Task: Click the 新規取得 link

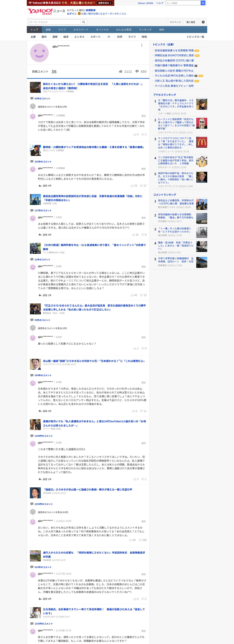Action: point(91,10)
